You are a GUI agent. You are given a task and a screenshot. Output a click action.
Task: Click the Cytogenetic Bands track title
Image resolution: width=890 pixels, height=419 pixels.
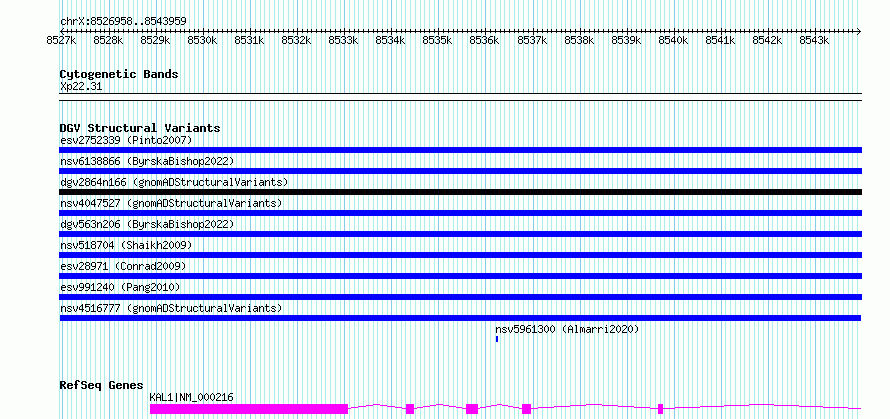119,74
